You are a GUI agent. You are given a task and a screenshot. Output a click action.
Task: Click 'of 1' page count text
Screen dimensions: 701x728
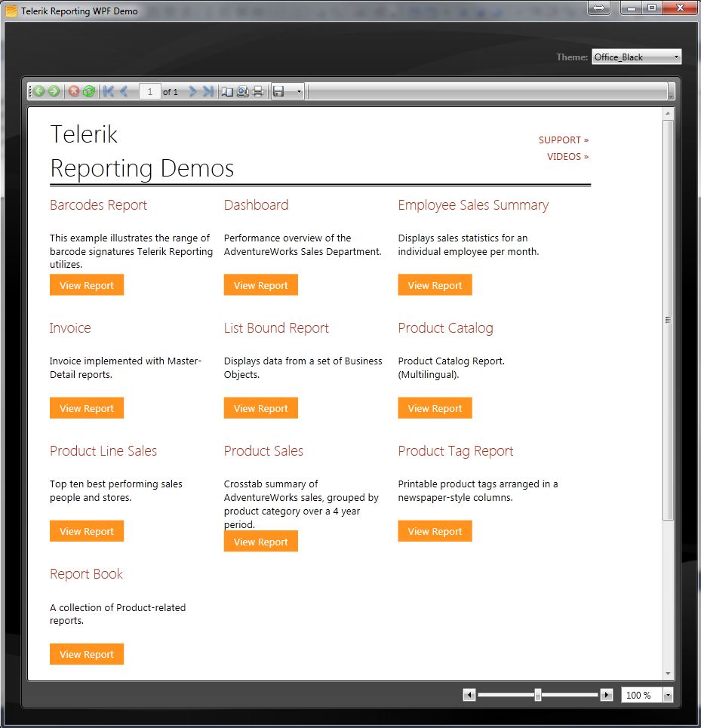171,92
